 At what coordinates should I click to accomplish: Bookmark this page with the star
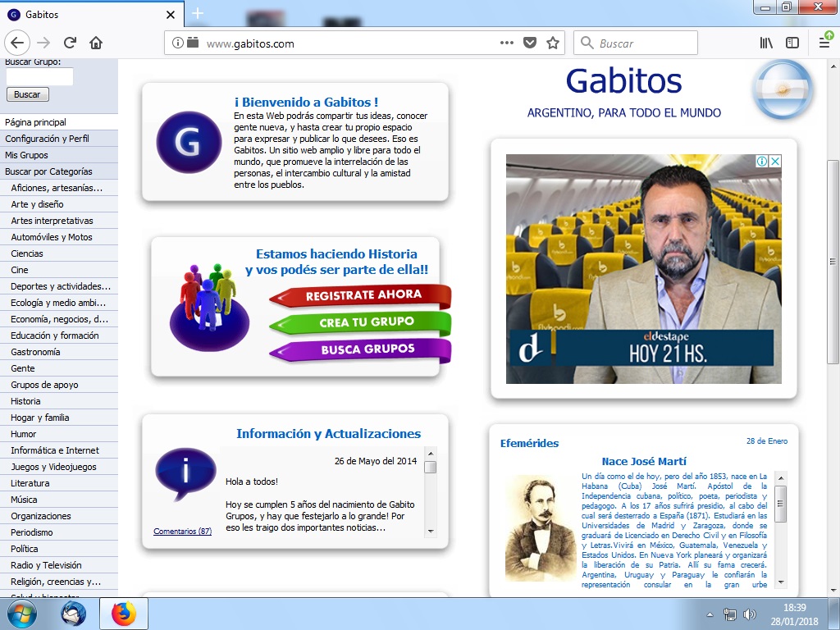[x=553, y=43]
